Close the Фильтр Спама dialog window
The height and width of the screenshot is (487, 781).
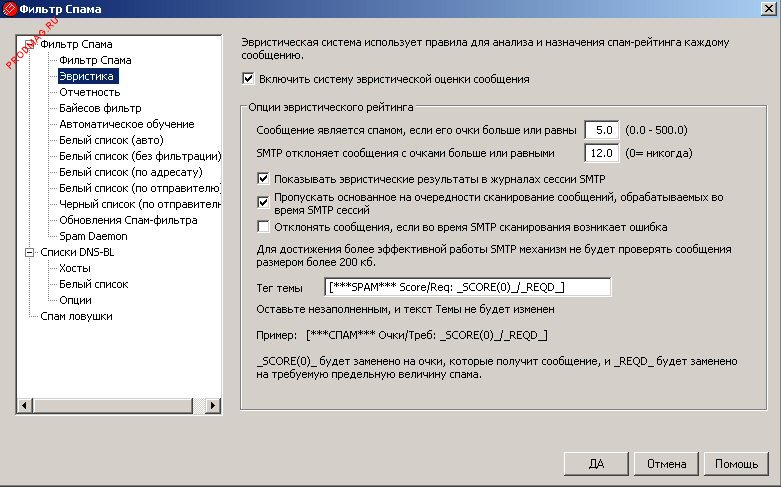tap(766, 9)
